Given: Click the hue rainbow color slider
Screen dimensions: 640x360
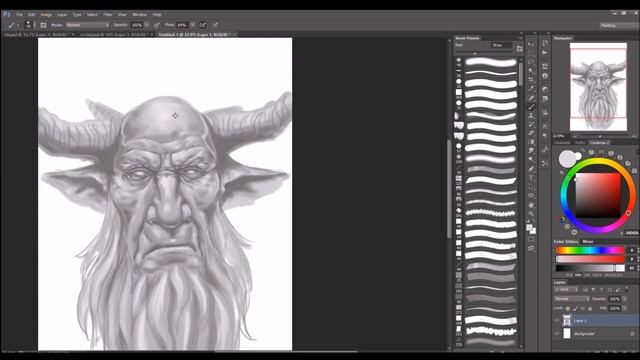Looking at the screenshot, I should (x=590, y=250).
